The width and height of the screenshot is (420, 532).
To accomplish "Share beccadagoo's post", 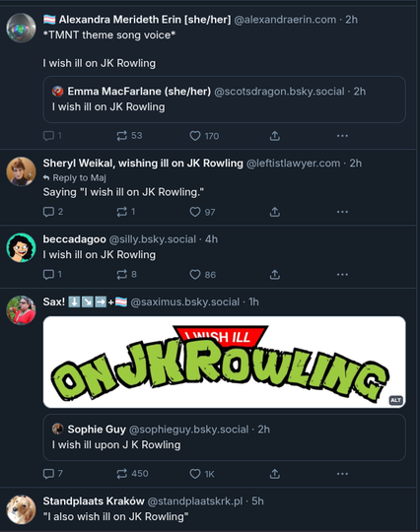I will [275, 275].
